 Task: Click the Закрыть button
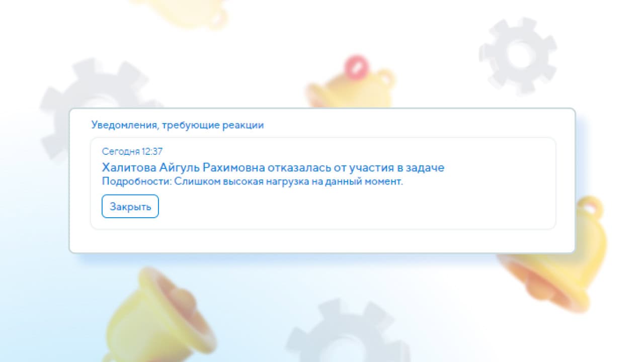point(130,207)
